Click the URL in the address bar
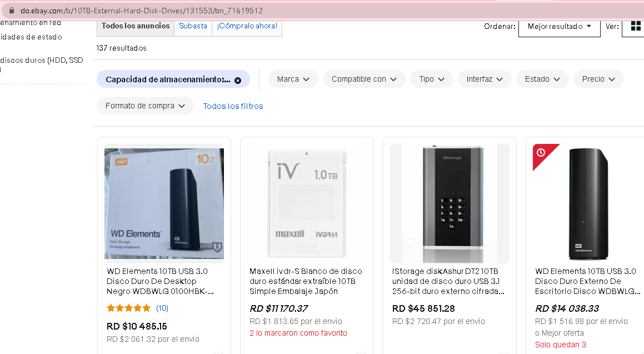Screen dimensions: 644x354 pyautogui.click(x=142, y=11)
